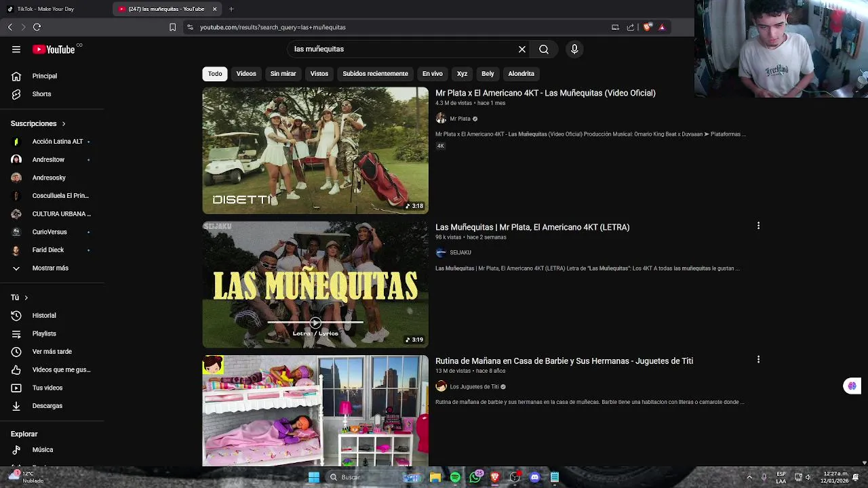Clear the search text with the X
Screen dimensions: 868x488
[x=522, y=49]
